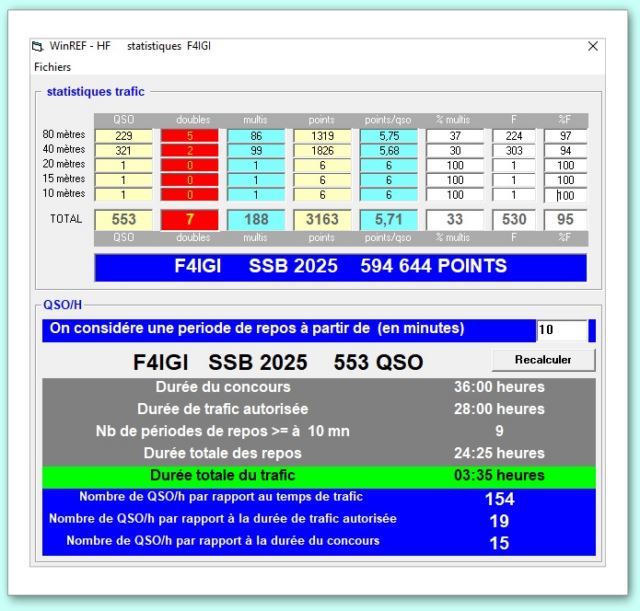Click the red 40 mètres doubles cell
640x611 pixels.
click(190, 151)
